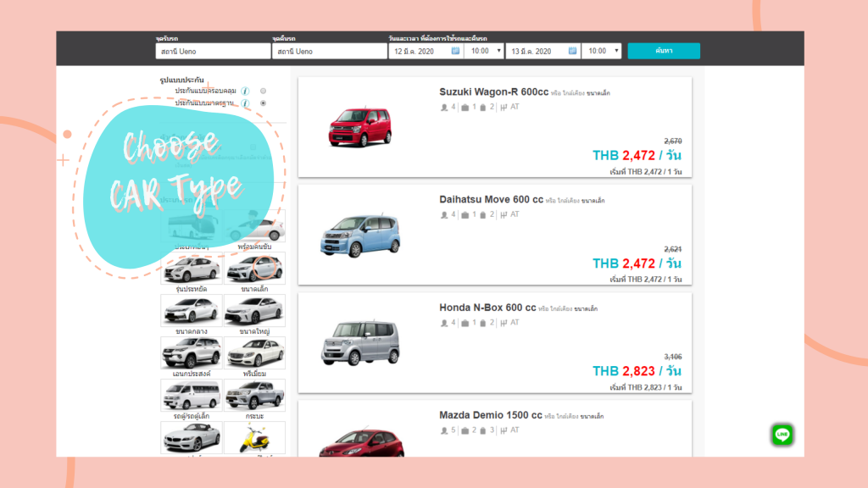Open Honda N-Box 600 cc listing title
This screenshot has height=488, width=868.
(x=487, y=307)
